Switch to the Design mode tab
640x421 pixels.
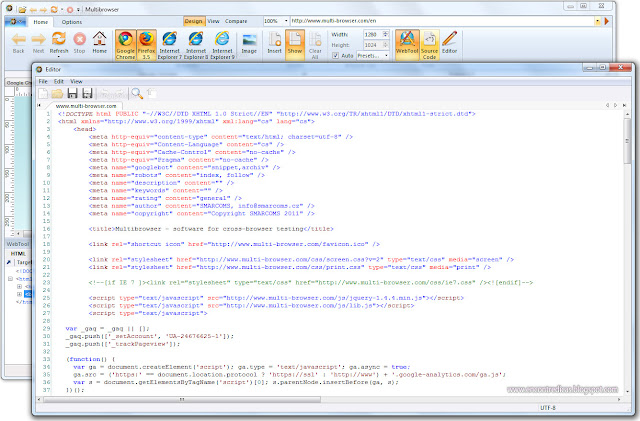pos(193,21)
